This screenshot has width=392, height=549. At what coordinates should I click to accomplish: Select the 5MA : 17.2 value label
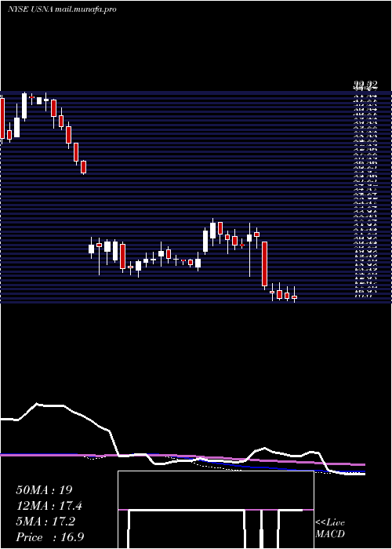coord(45,522)
